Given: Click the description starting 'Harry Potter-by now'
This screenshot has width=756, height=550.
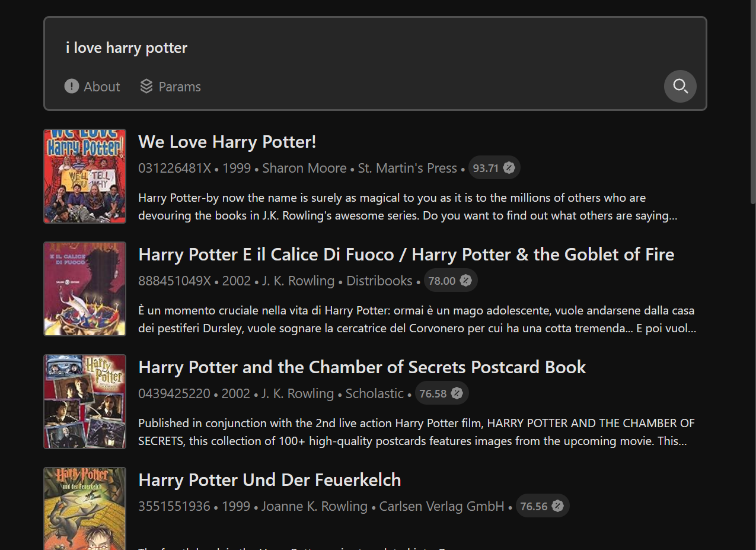Looking at the screenshot, I should [x=408, y=206].
